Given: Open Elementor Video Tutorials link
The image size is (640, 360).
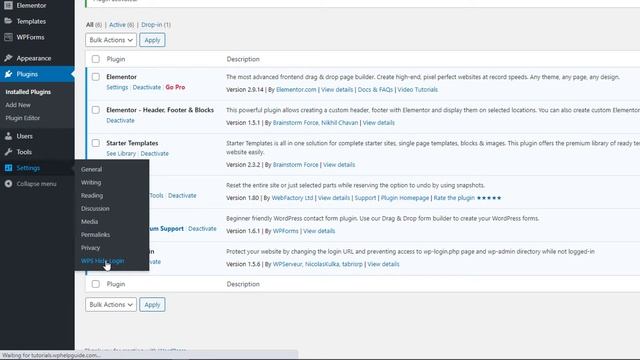Looking at the screenshot, I should pos(418,89).
